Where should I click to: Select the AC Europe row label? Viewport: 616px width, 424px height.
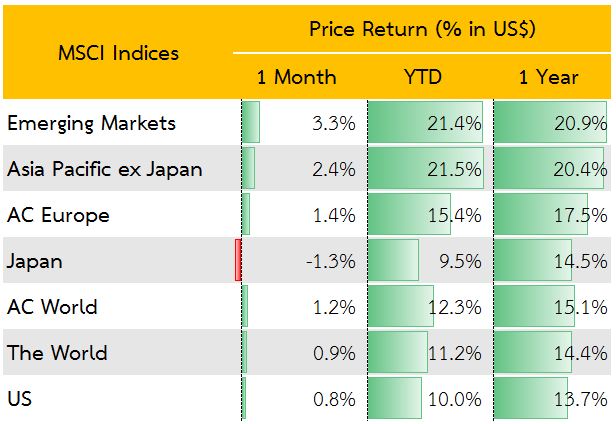(x=58, y=215)
